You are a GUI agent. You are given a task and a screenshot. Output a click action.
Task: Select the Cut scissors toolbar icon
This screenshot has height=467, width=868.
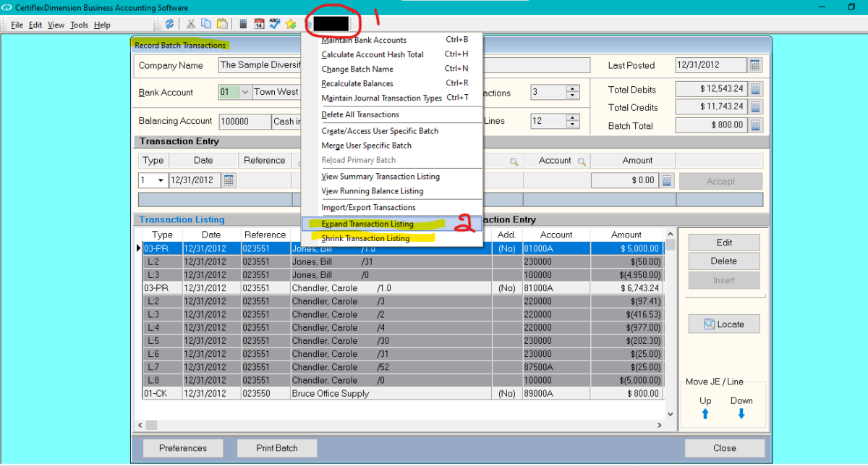190,23
